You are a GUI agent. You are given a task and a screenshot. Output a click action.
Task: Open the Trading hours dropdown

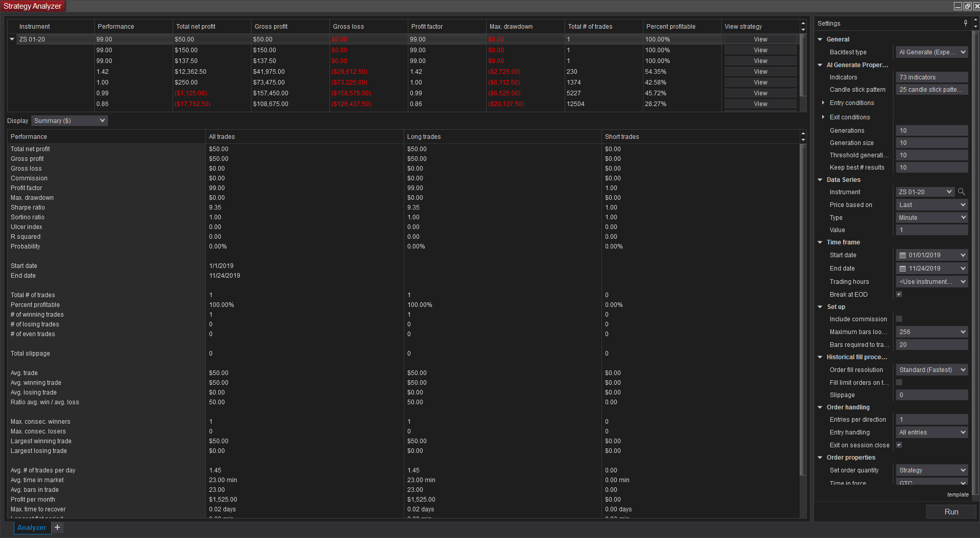coord(932,282)
